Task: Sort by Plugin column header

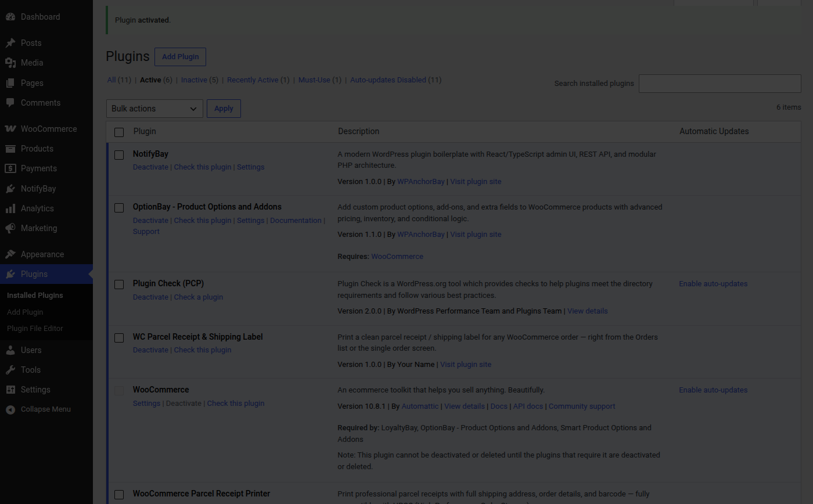Action: (145, 131)
